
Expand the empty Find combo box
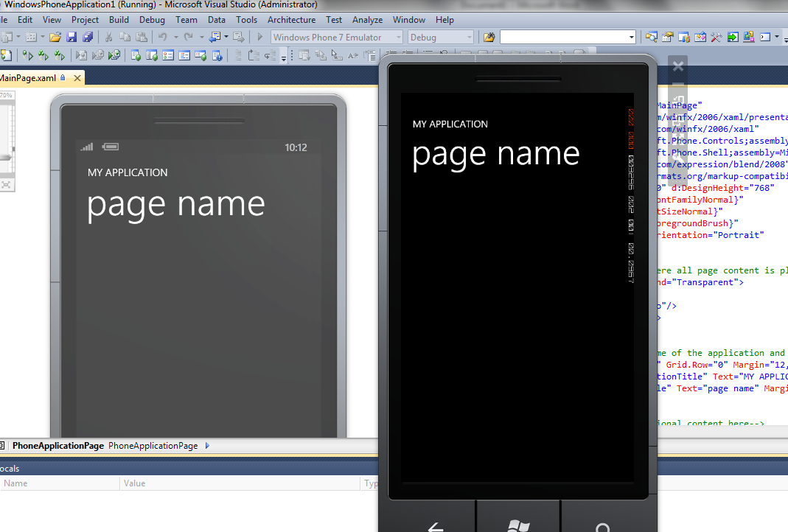pyautogui.click(x=631, y=37)
